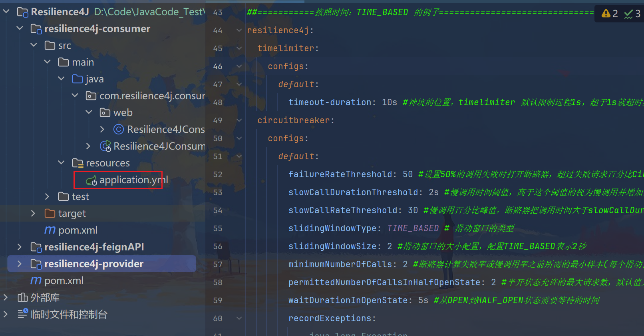Image resolution: width=644 pixels, height=336 pixels.
Task: Fold the circuitbreaker block at line 49
Action: point(239,120)
